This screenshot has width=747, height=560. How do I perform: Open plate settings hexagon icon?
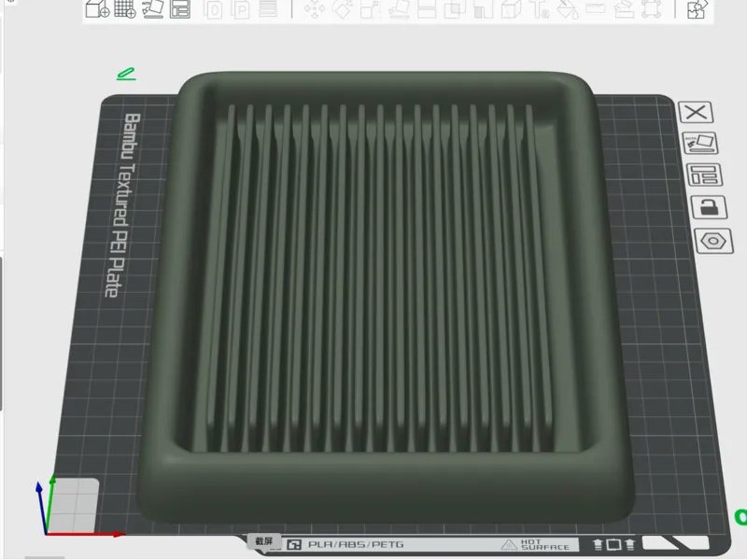click(713, 241)
